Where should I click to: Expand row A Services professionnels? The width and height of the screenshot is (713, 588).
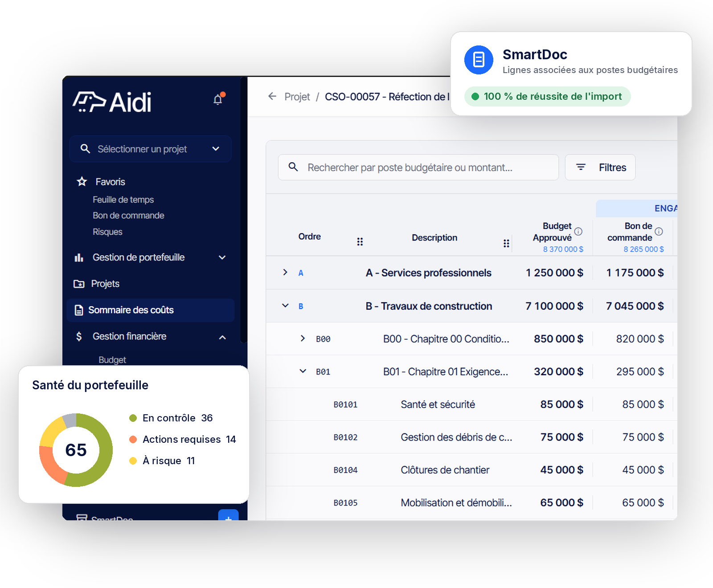coord(285,272)
